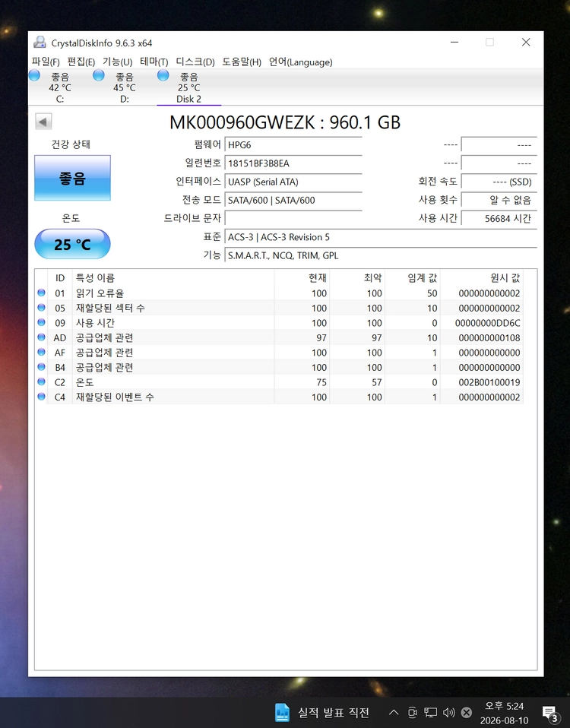Click the power on count field 알 수 없음
The height and width of the screenshot is (728, 570).
coord(499,200)
